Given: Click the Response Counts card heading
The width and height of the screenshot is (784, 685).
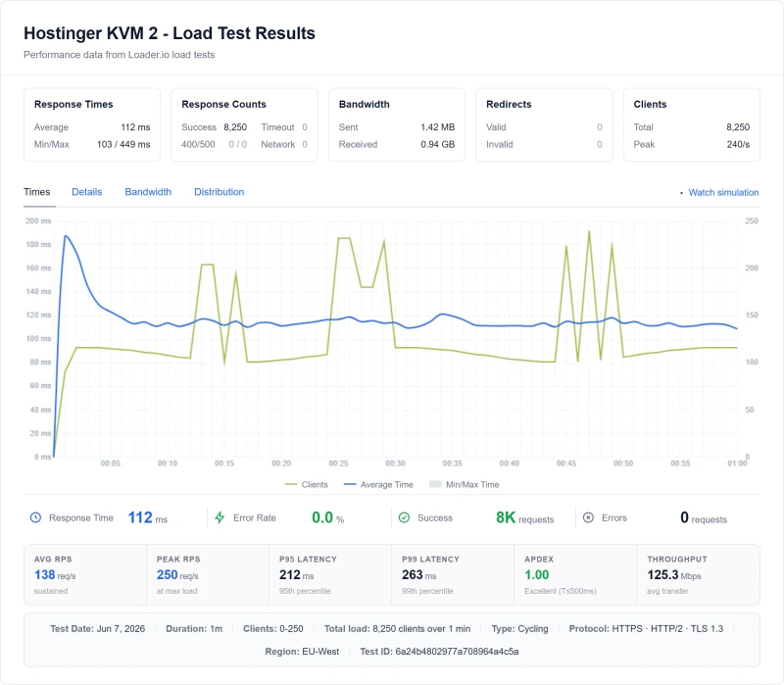Looking at the screenshot, I should (x=223, y=104).
